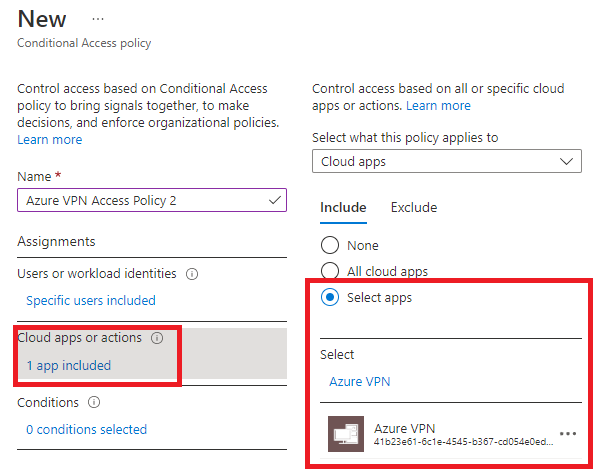Screen dimensions: 605x472
Task: Choose the Select apps radio button
Action: point(330,297)
